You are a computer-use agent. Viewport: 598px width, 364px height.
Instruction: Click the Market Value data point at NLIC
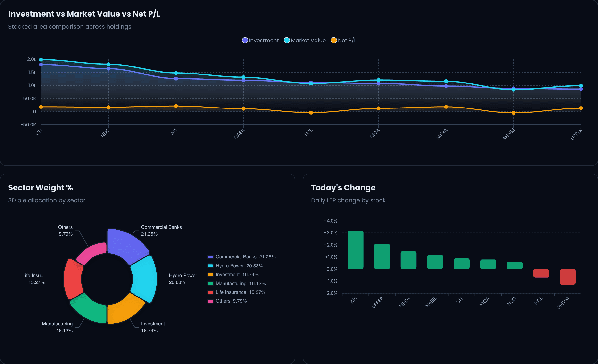click(108, 64)
